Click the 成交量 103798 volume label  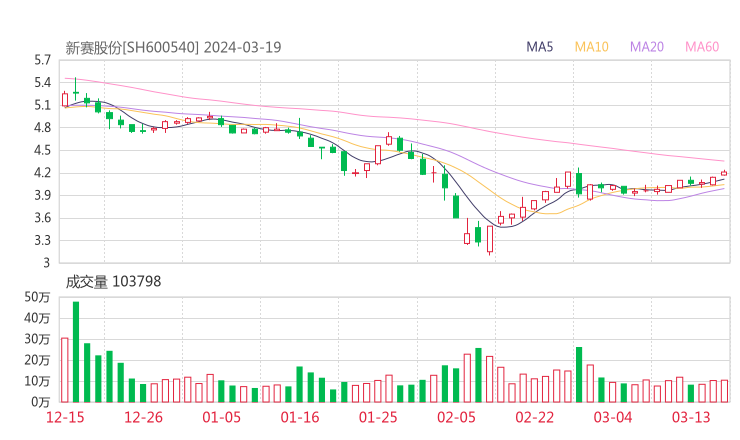click(x=113, y=282)
